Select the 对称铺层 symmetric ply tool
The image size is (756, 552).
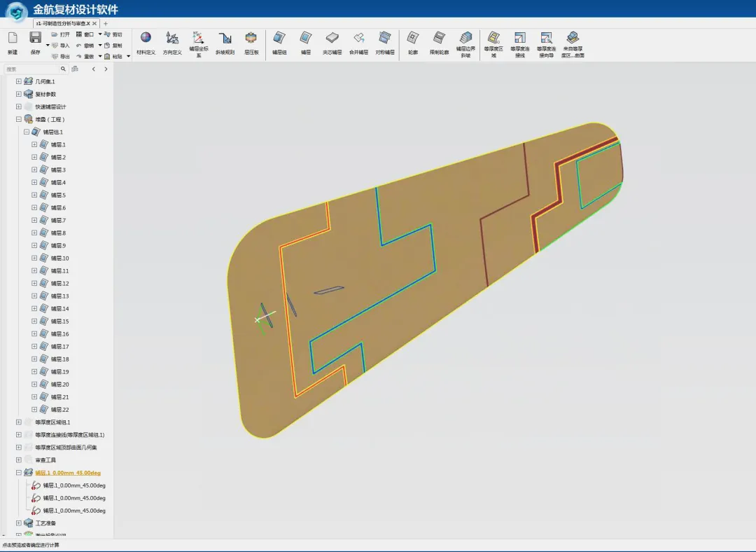tap(385, 43)
